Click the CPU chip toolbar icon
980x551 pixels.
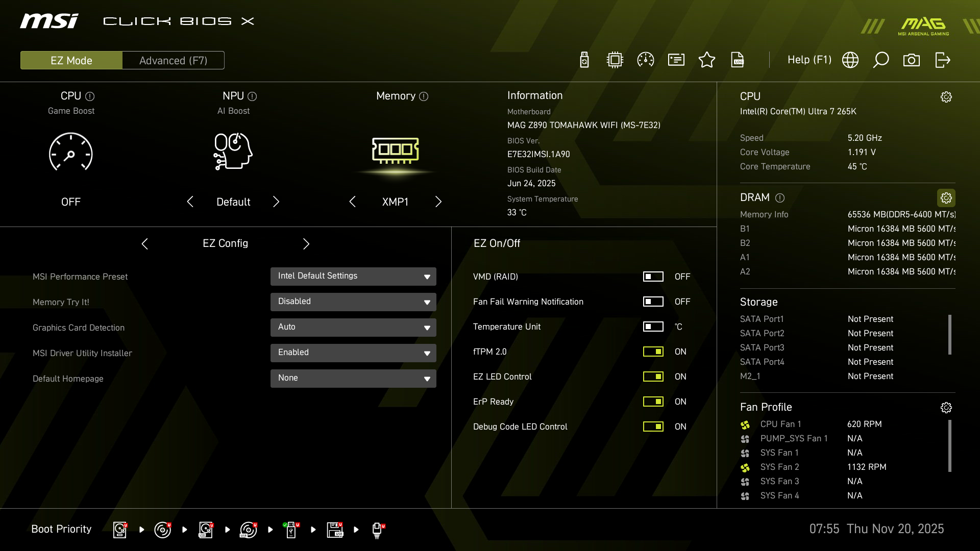coord(615,60)
